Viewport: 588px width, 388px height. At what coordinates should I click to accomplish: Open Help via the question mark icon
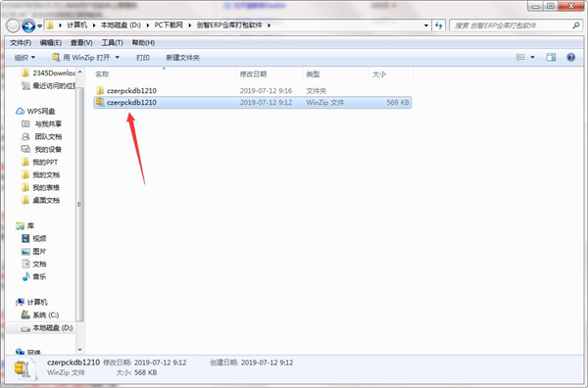[570, 57]
